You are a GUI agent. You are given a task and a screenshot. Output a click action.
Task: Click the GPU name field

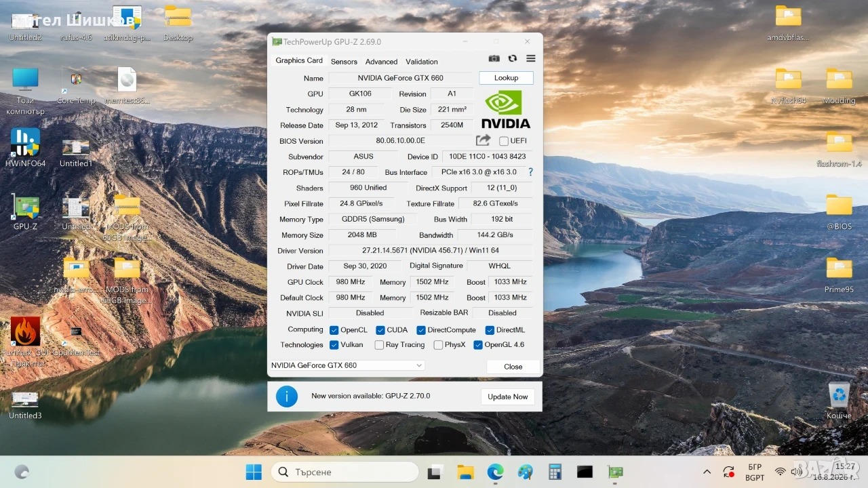(401, 78)
